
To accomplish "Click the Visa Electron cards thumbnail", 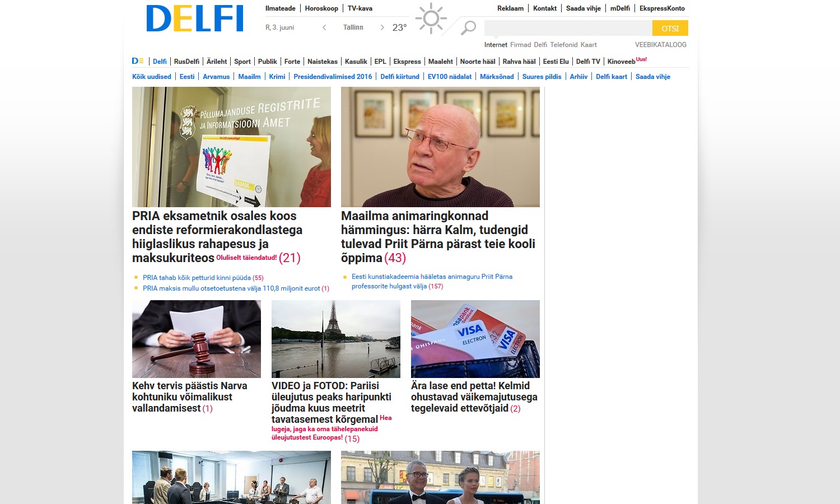I will [x=475, y=339].
